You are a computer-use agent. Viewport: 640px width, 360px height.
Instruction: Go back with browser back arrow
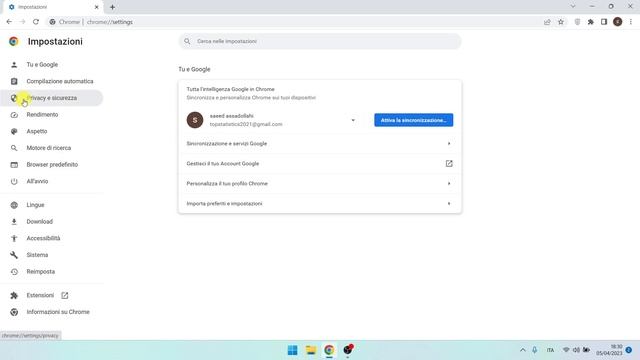(9, 22)
